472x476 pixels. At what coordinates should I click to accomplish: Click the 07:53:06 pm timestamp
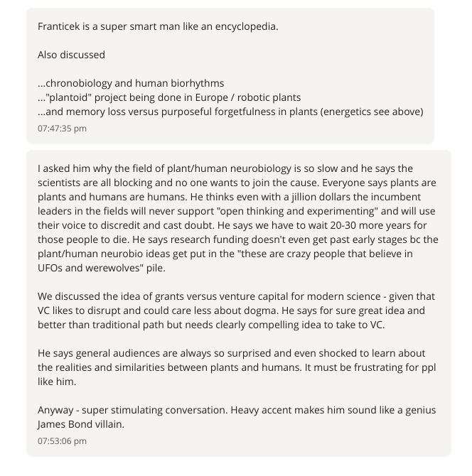(62, 441)
